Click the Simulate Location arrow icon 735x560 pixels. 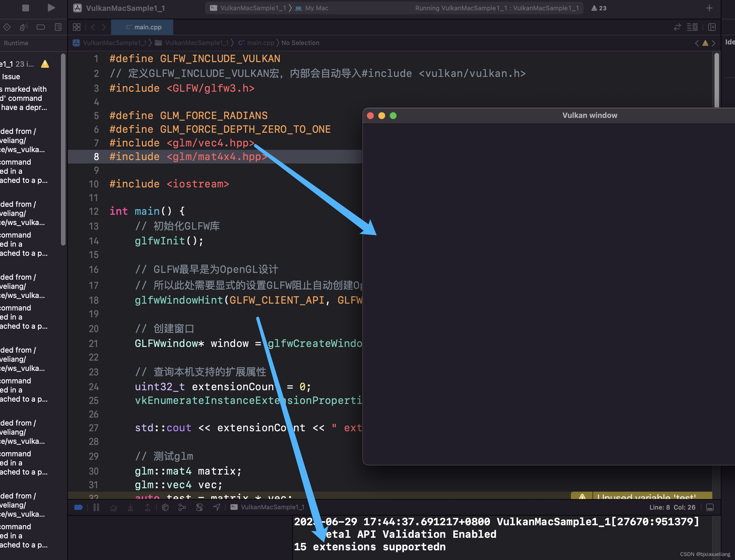[x=217, y=507]
